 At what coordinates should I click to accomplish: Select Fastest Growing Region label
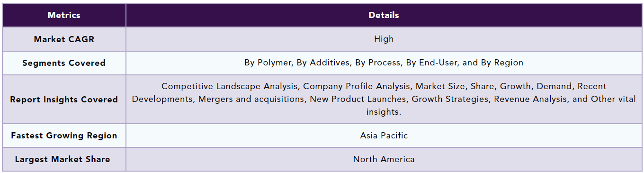click(64, 136)
